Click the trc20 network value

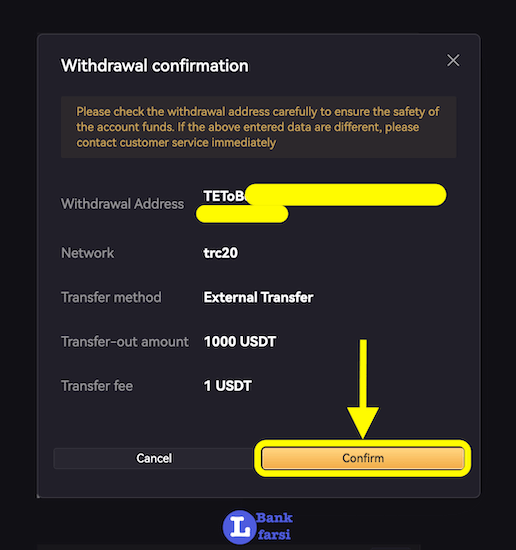pos(221,253)
